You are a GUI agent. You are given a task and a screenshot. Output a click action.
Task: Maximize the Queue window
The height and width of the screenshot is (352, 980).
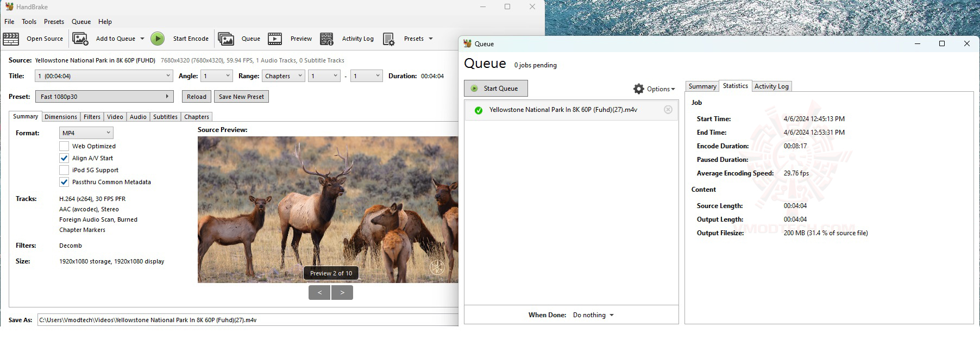pos(942,43)
